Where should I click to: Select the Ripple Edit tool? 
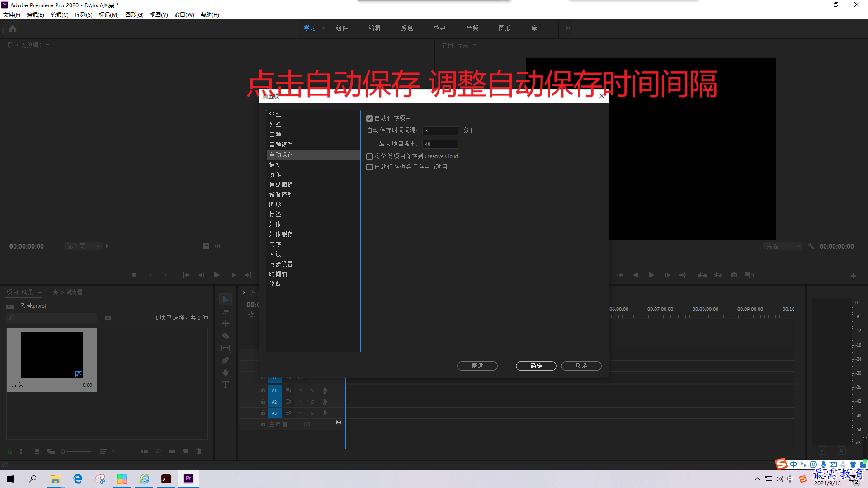[x=225, y=324]
